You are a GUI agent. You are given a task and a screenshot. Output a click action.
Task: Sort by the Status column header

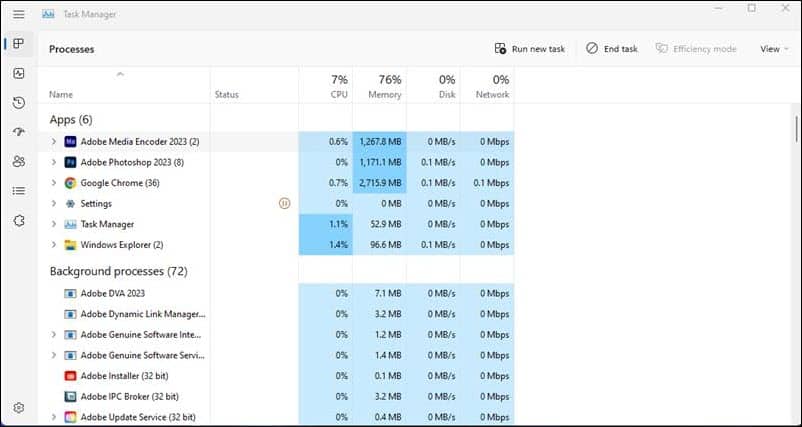click(x=254, y=85)
